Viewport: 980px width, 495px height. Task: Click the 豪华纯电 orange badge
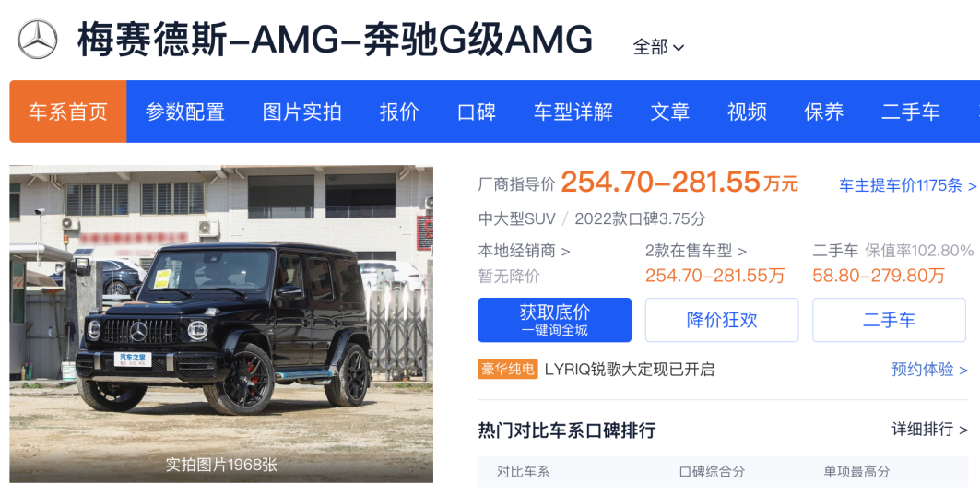[x=507, y=370]
